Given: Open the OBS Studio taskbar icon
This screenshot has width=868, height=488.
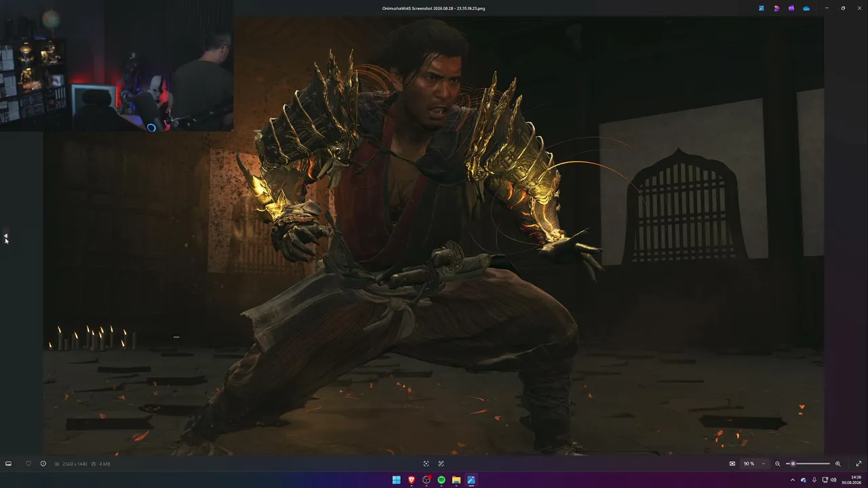Looking at the screenshot, I should coord(427,480).
